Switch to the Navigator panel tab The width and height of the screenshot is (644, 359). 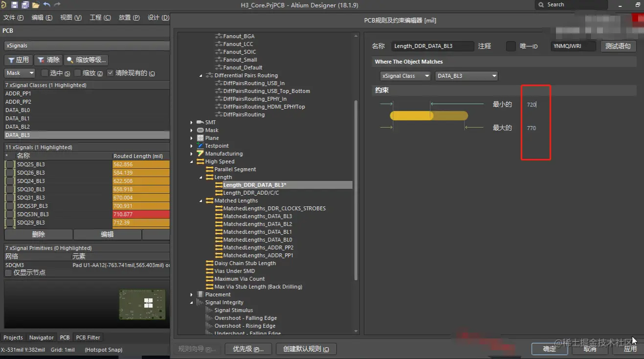tap(42, 337)
